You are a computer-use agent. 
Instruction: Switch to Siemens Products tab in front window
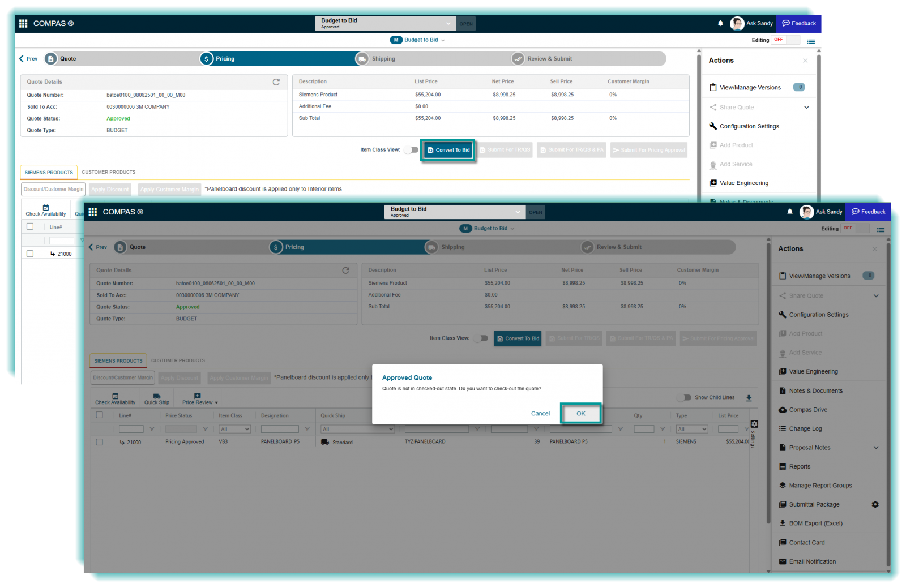(118, 360)
